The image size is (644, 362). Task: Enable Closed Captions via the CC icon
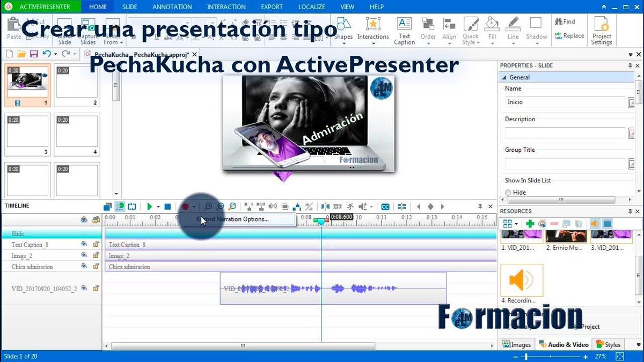tap(385, 206)
